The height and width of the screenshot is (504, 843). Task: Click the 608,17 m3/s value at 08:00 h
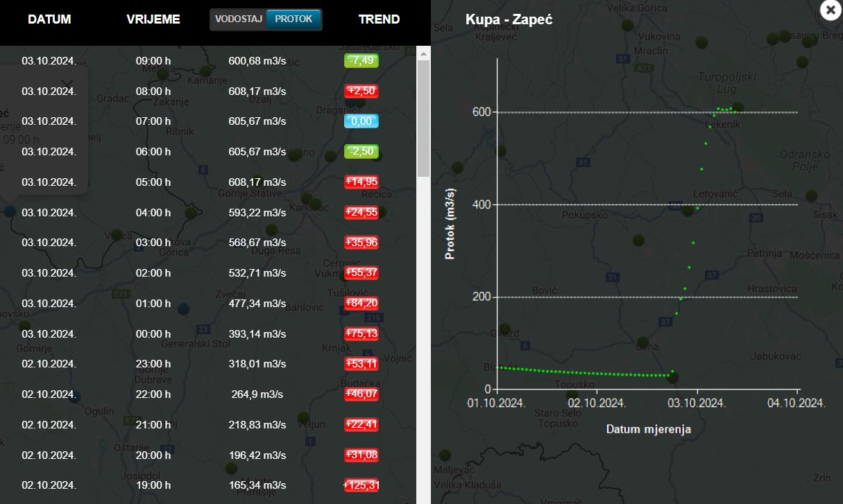257,91
